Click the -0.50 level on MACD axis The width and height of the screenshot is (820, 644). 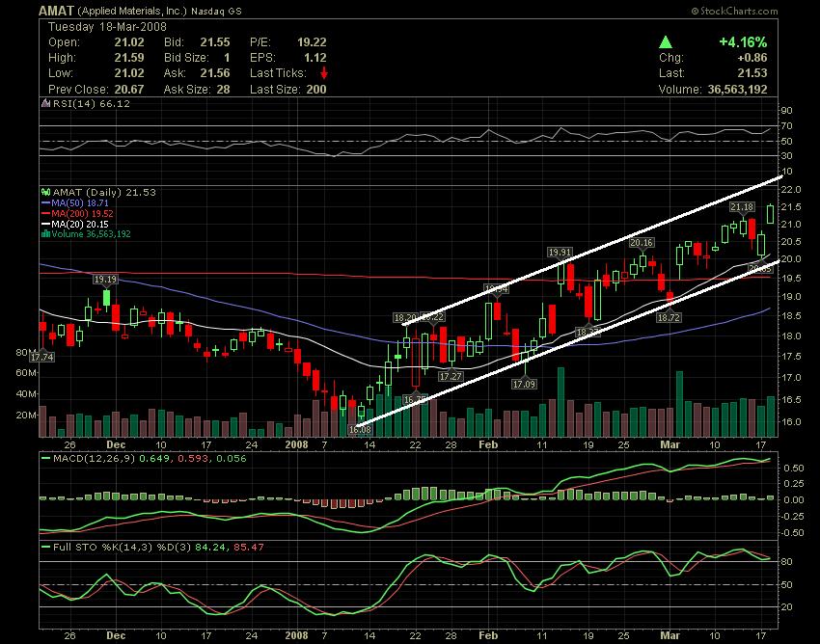pos(792,533)
